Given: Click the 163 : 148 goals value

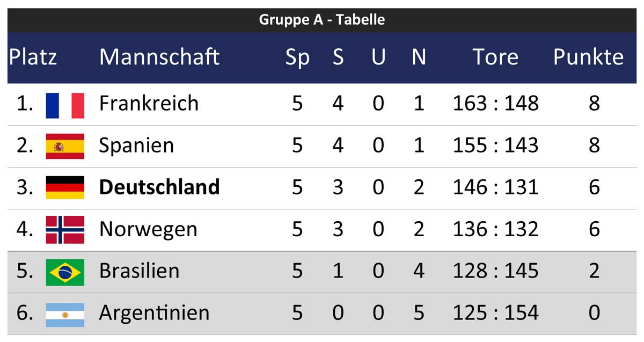Looking at the screenshot, I should 495,103.
